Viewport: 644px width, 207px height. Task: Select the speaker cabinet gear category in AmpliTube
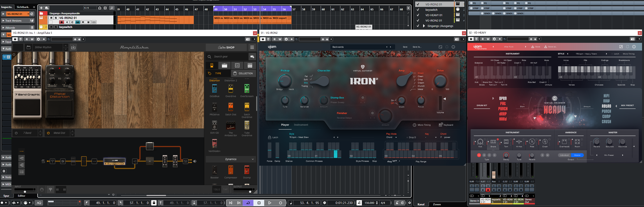tap(237, 65)
